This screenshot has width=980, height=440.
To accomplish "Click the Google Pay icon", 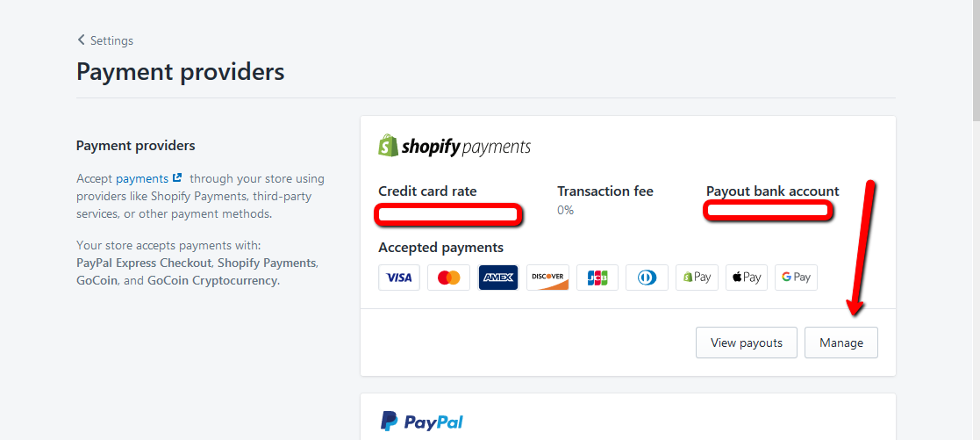I will [796, 278].
